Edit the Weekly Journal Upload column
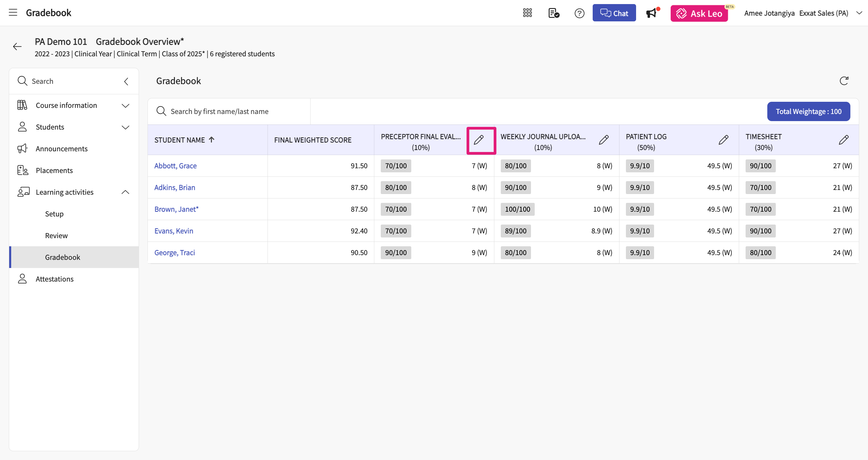 point(604,140)
